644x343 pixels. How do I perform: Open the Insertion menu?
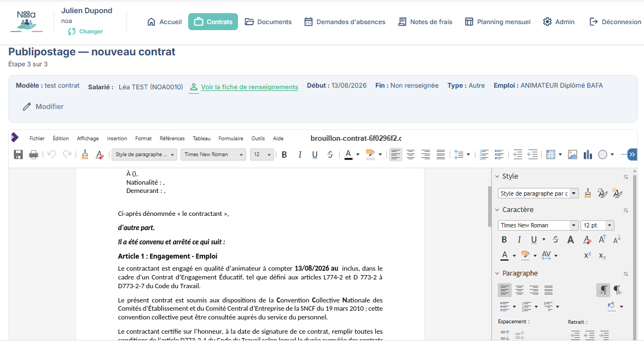pos(117,139)
